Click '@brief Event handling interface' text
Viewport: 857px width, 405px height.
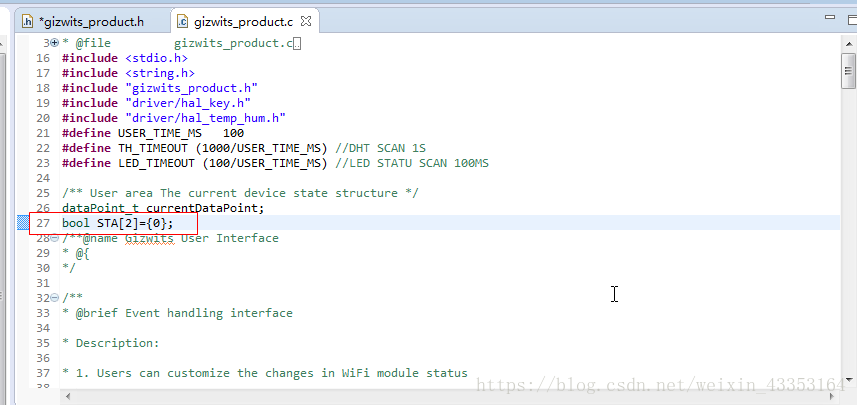coord(184,313)
